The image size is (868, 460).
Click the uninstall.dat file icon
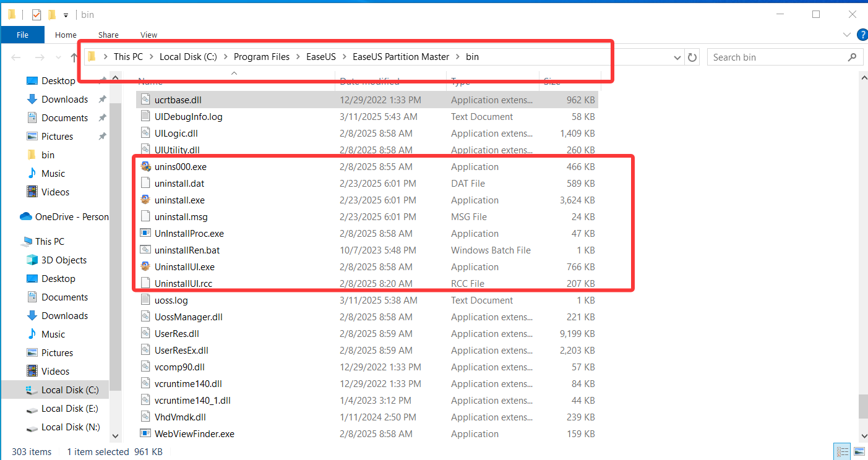pos(146,184)
